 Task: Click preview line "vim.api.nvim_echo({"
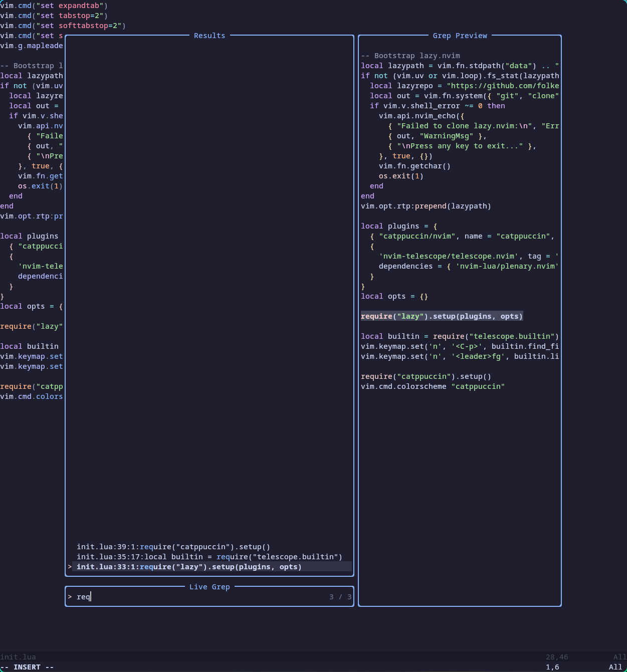pyautogui.click(x=422, y=116)
